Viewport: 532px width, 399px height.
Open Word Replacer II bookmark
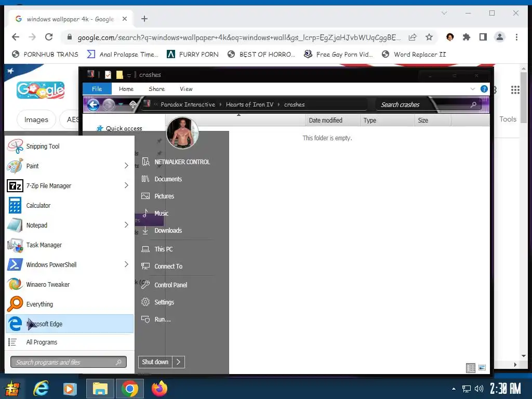[414, 54]
